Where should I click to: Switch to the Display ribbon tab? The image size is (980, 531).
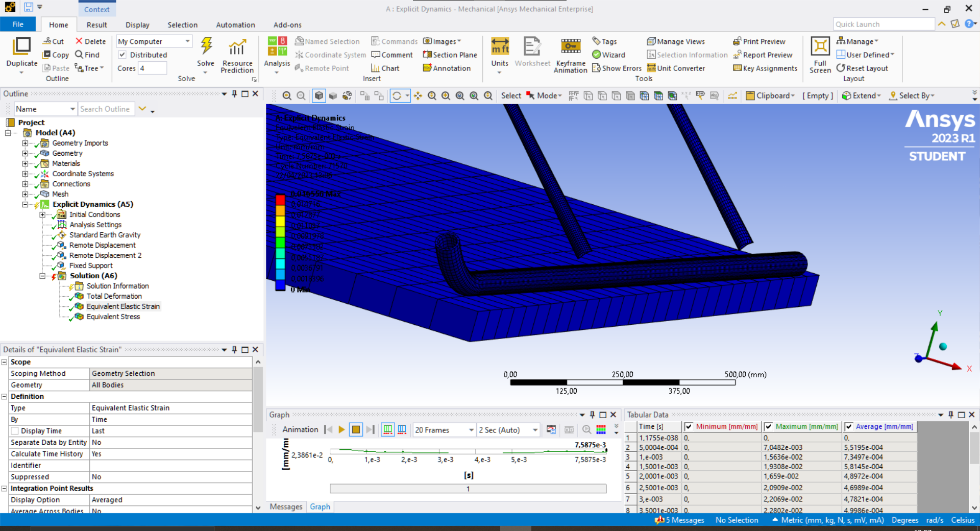click(x=137, y=25)
